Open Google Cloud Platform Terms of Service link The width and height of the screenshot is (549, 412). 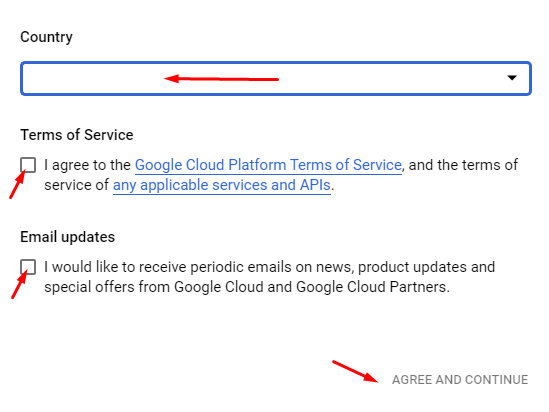point(268,165)
